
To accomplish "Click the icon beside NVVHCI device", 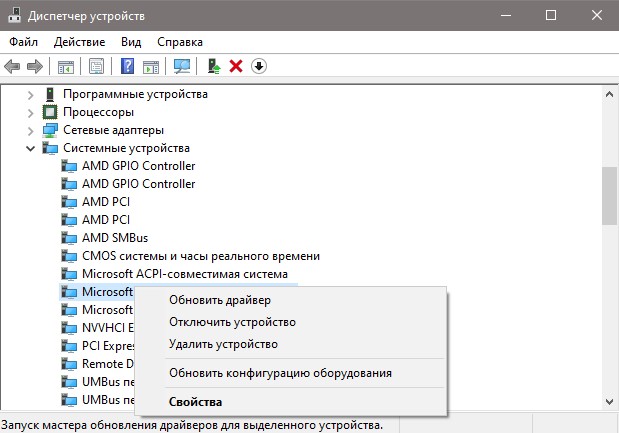I will [69, 328].
